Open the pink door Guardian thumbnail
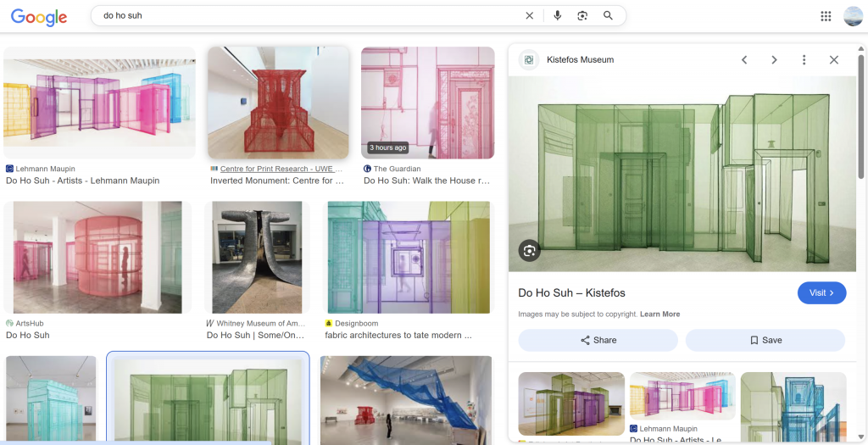 pos(428,103)
